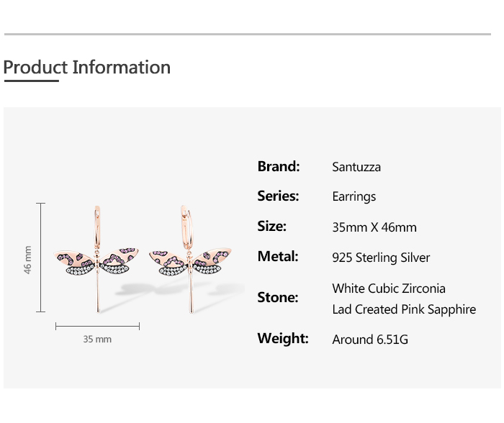Image resolution: width=504 pixels, height=423 pixels.
Task: Select the 35mm X 46mm size text
Action: point(374,227)
